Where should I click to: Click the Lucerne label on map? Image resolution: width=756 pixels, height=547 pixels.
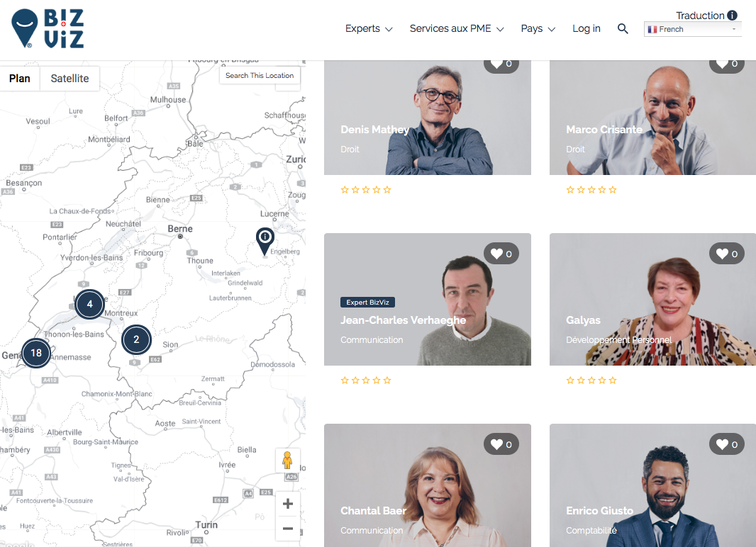[275, 213]
